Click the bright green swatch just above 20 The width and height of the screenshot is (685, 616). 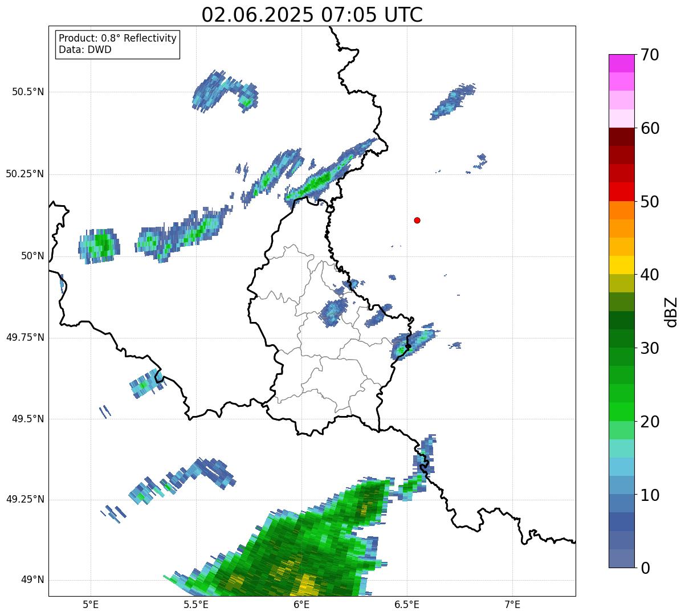(621, 411)
